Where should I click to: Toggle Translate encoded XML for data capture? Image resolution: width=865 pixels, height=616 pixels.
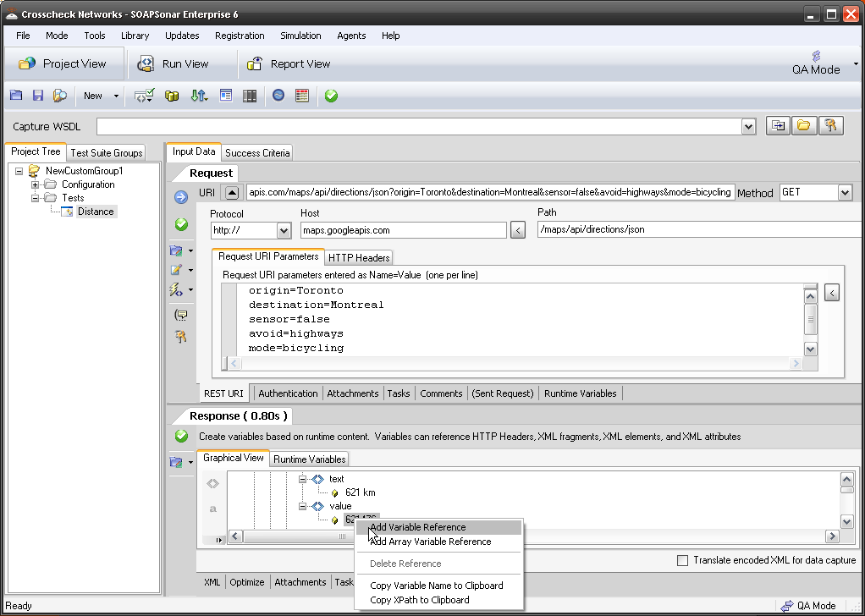point(682,560)
